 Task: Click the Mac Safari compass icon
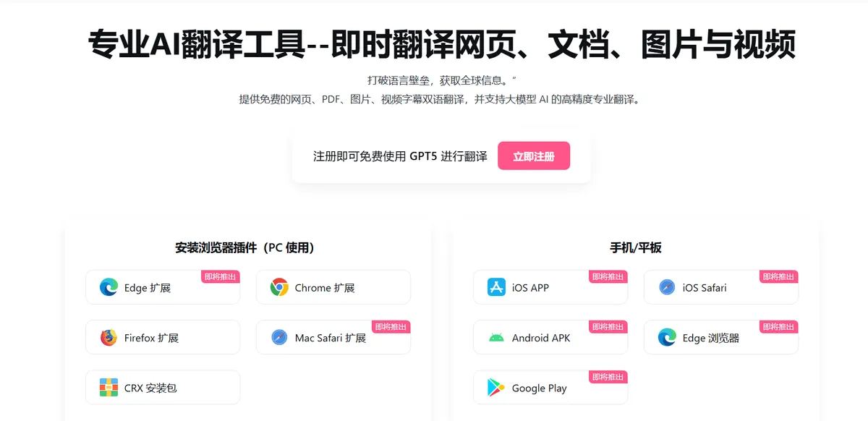(x=279, y=338)
